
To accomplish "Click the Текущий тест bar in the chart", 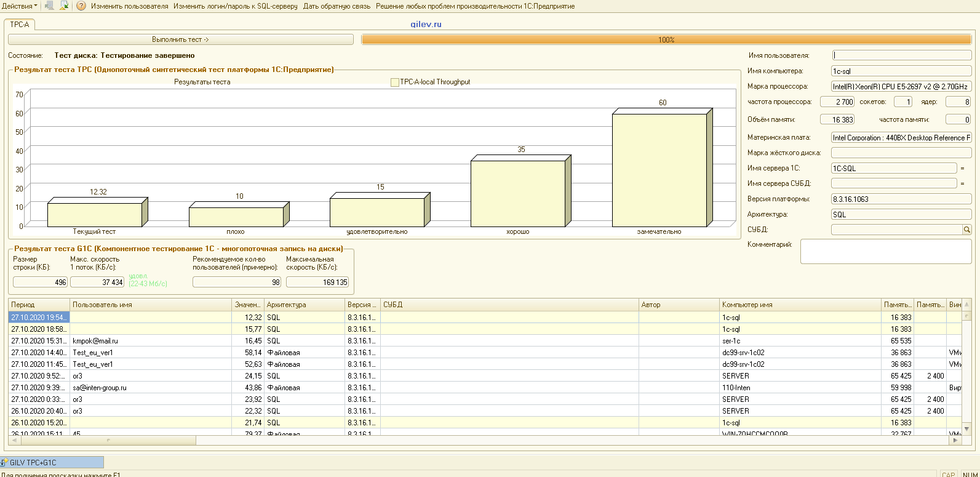I will point(97,212).
